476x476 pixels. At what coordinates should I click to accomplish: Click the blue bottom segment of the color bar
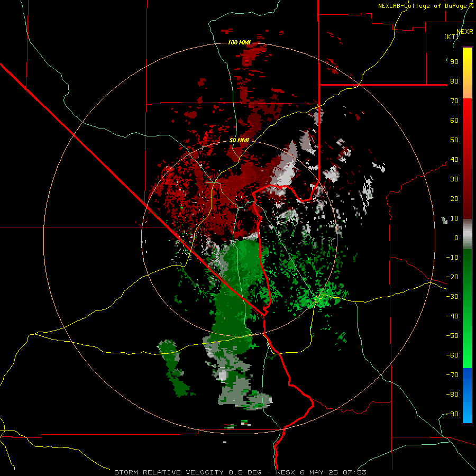(467, 396)
